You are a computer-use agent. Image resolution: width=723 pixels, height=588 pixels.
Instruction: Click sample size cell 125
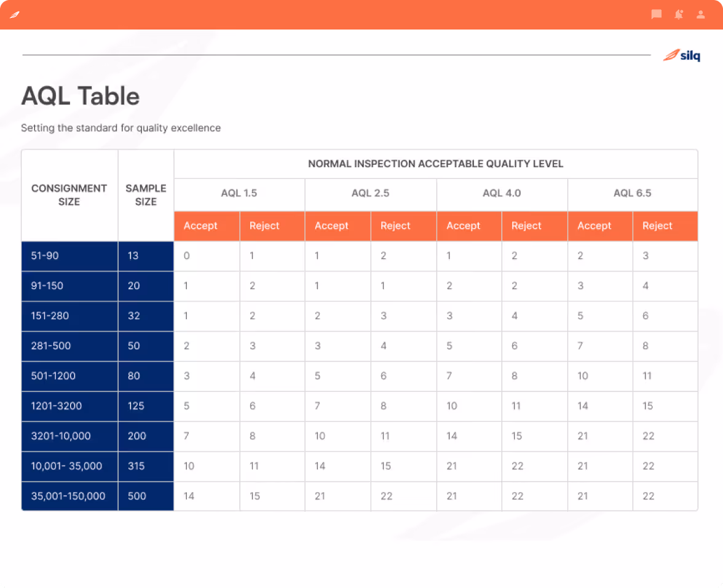146,406
